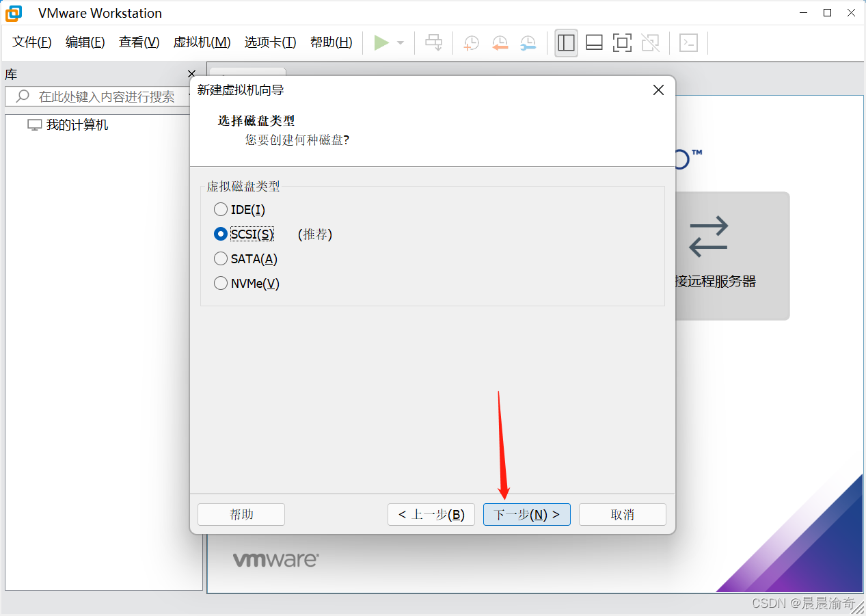
Task: Click the connect to remote server tile
Action: click(x=732, y=256)
